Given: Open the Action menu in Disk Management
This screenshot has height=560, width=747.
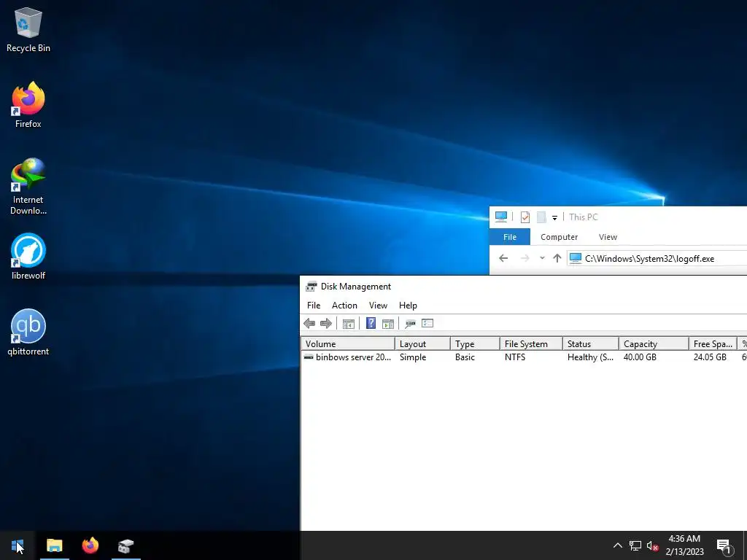Looking at the screenshot, I should [x=344, y=306].
